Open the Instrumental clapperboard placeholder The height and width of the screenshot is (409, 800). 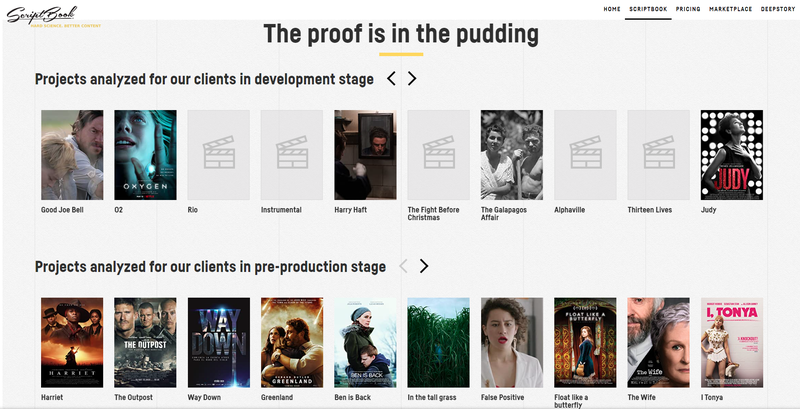292,155
